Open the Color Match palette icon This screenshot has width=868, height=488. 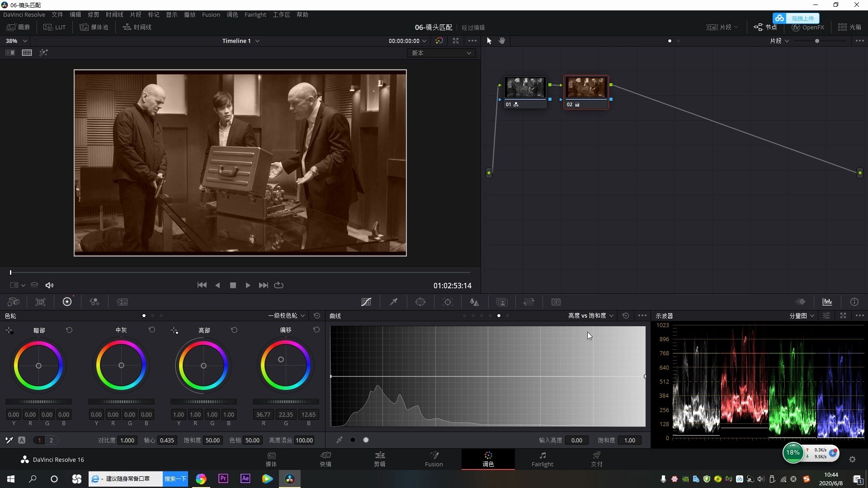pyautogui.click(x=40, y=302)
